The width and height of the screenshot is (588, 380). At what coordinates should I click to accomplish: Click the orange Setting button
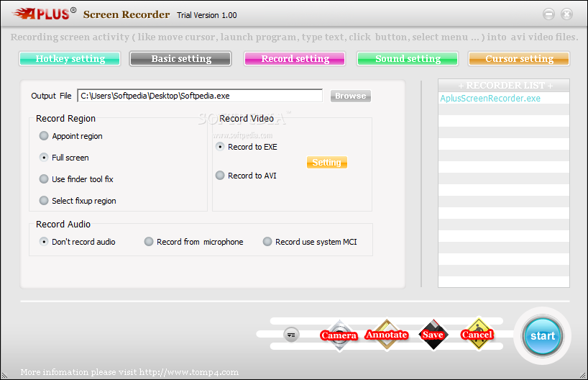pos(326,162)
